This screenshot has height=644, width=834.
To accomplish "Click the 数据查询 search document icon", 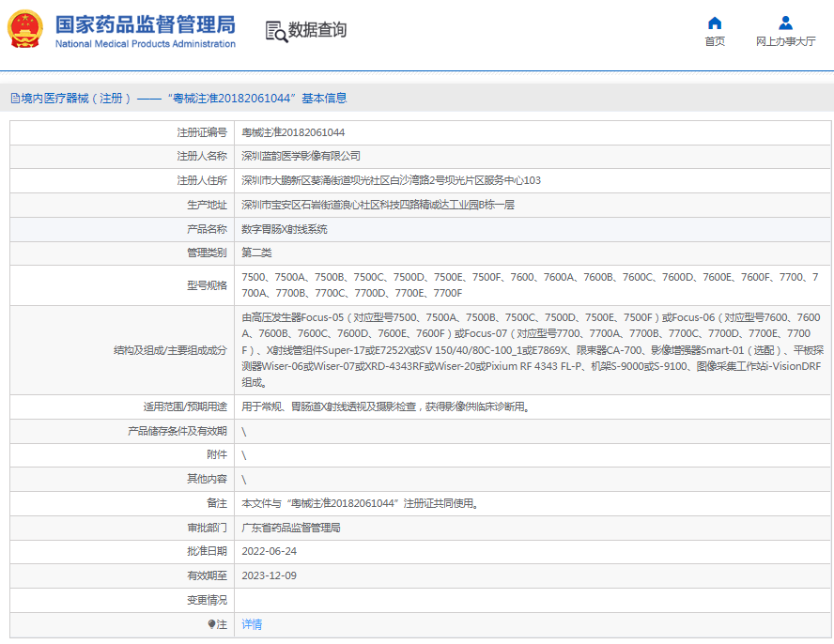I will 276,31.
